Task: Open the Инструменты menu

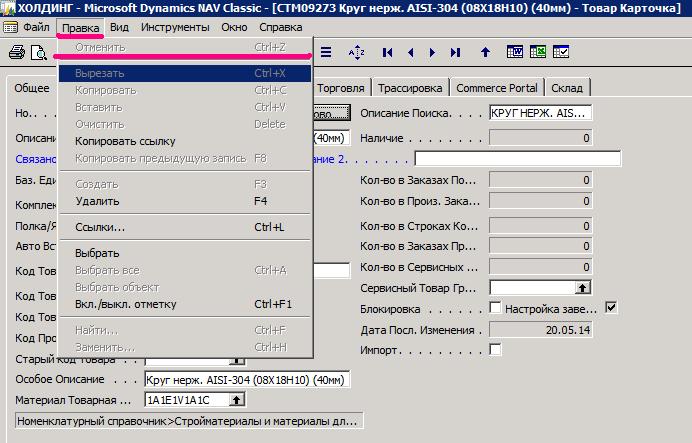Action: 175,27
